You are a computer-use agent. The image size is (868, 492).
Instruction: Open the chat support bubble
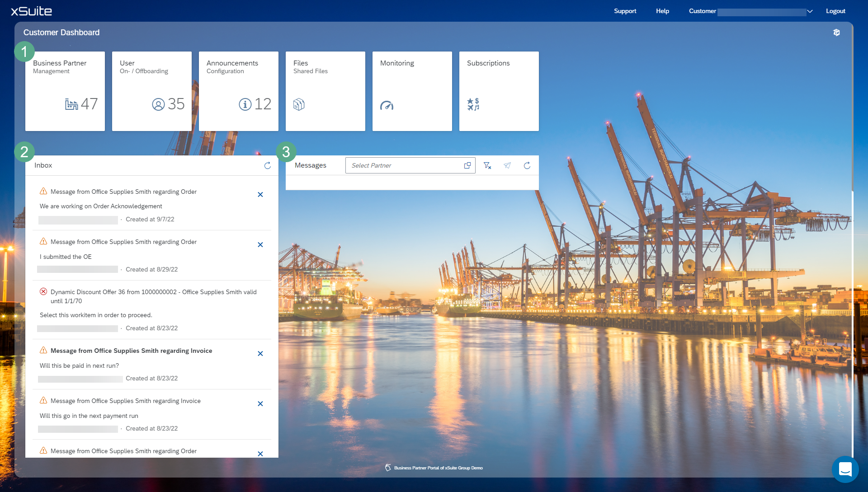(846, 469)
